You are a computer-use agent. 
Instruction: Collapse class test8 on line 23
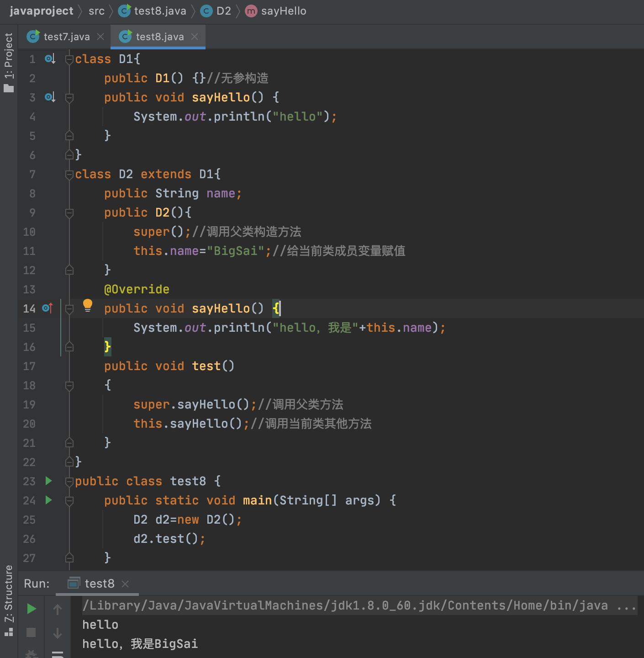coord(69,481)
